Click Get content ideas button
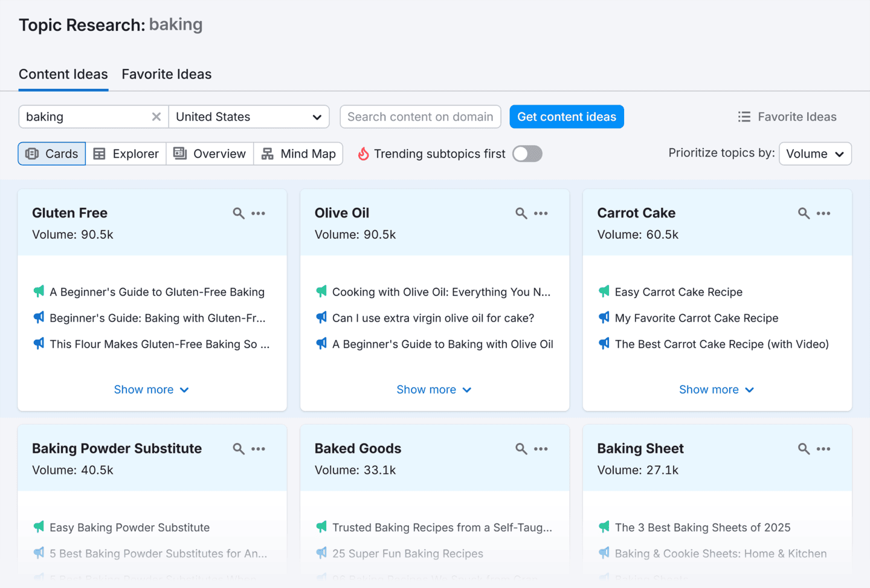This screenshot has width=870, height=588. (567, 117)
